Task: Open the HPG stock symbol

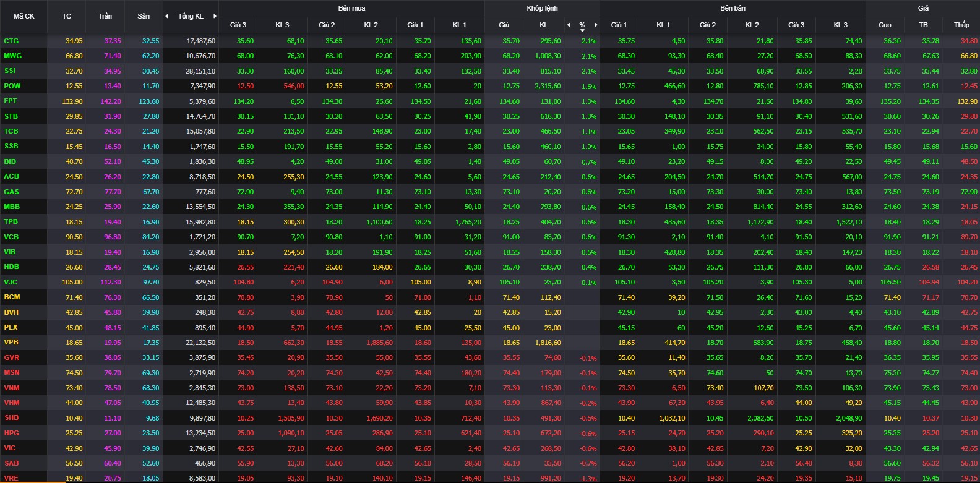Action: [11, 433]
